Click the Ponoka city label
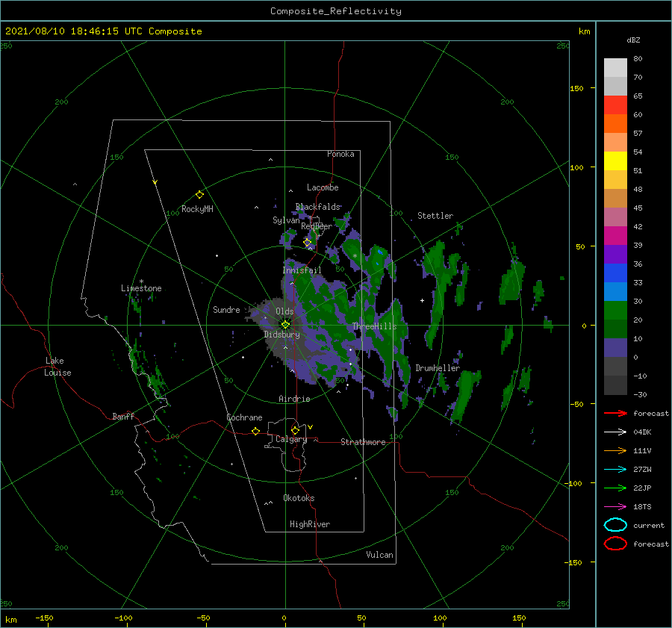 pos(340,154)
